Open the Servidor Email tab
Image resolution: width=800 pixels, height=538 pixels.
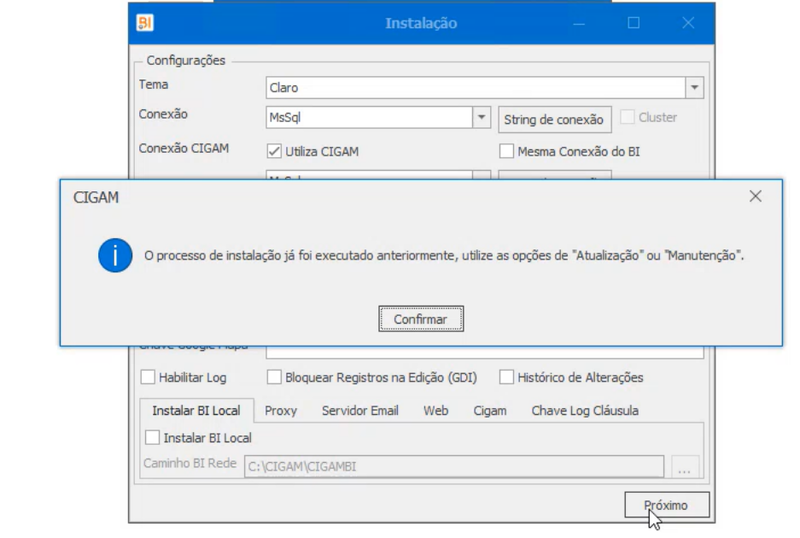tap(360, 411)
